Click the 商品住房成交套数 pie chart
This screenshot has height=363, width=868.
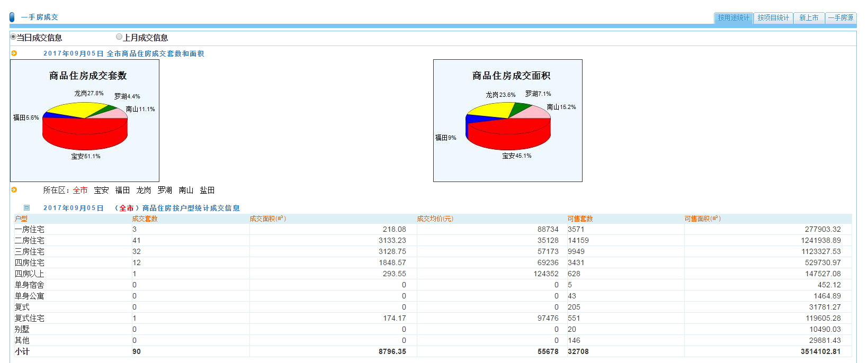pos(85,121)
